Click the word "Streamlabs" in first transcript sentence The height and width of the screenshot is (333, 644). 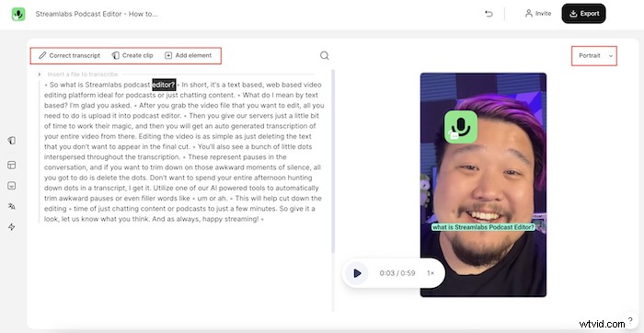click(103, 85)
